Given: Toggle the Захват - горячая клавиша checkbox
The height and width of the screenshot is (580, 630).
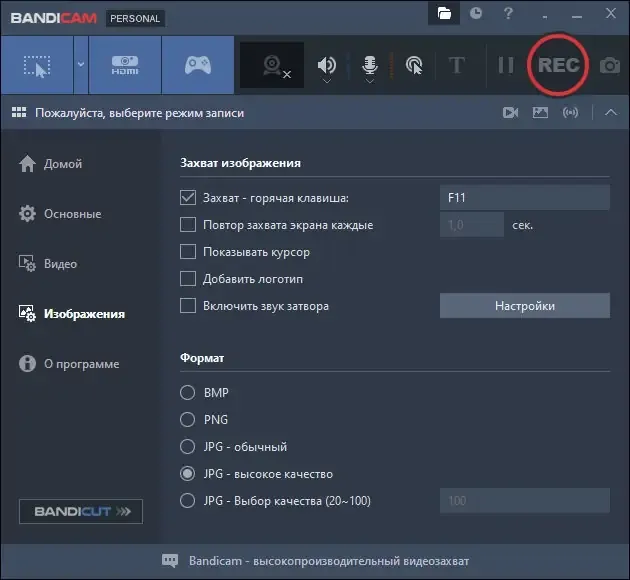Looking at the screenshot, I should click(x=188, y=198).
